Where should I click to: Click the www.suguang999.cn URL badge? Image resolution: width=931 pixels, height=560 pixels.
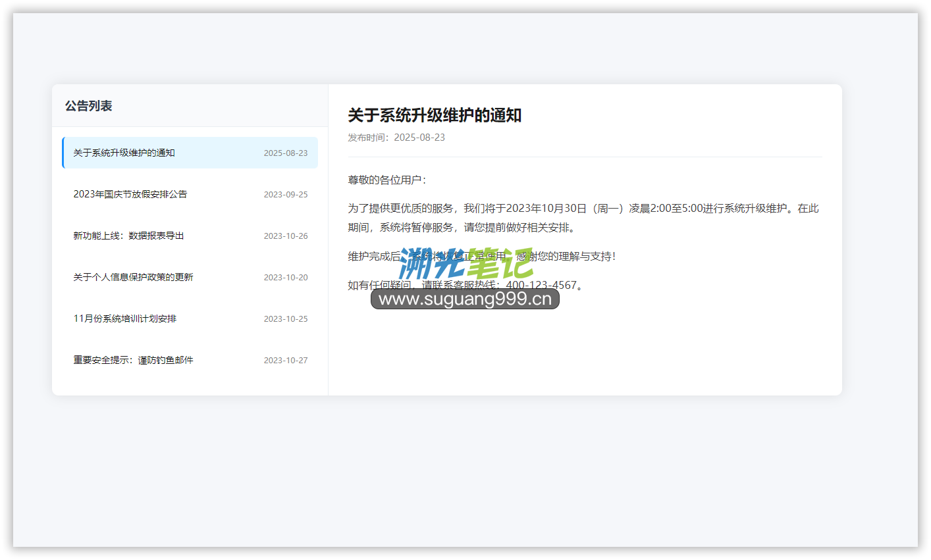click(x=465, y=299)
